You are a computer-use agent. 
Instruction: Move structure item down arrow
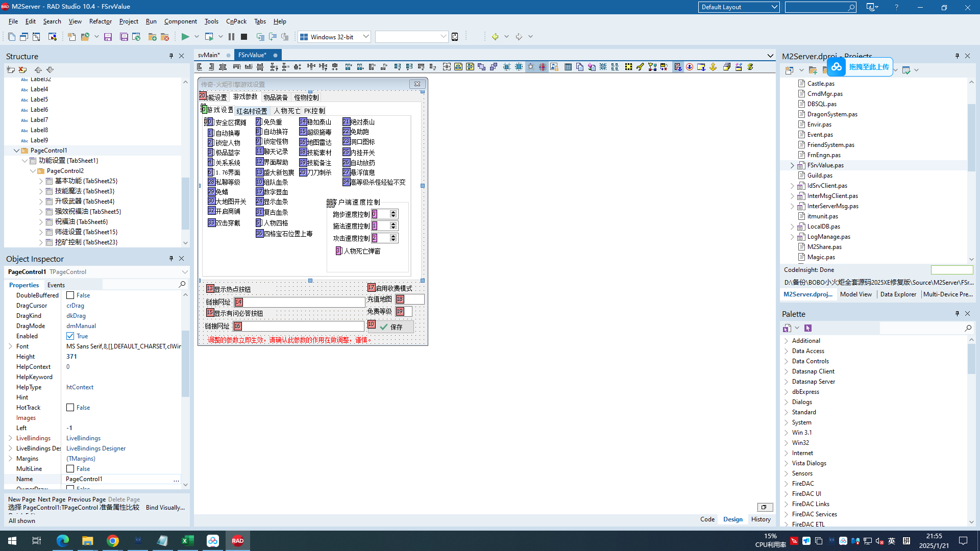(50, 69)
